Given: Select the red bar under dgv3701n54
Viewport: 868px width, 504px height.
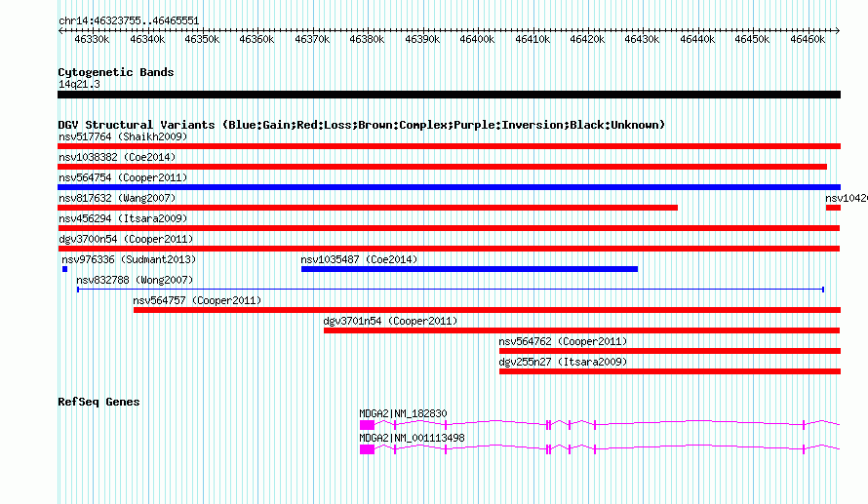Looking at the screenshot, I should (x=582, y=330).
